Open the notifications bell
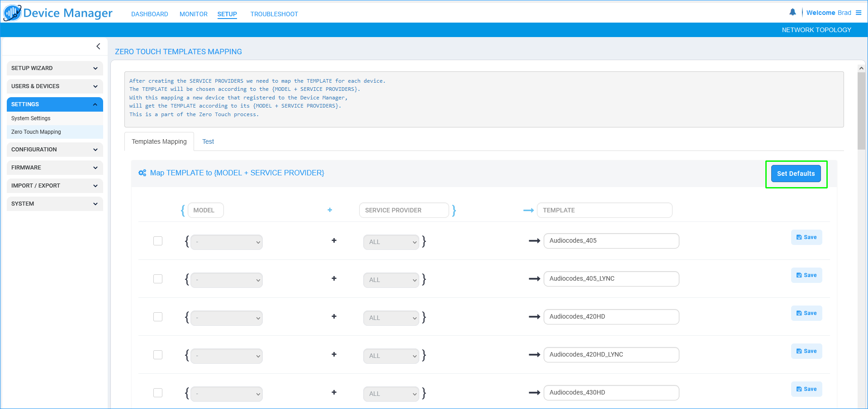Viewport: 868px width, 409px height. [x=792, y=12]
